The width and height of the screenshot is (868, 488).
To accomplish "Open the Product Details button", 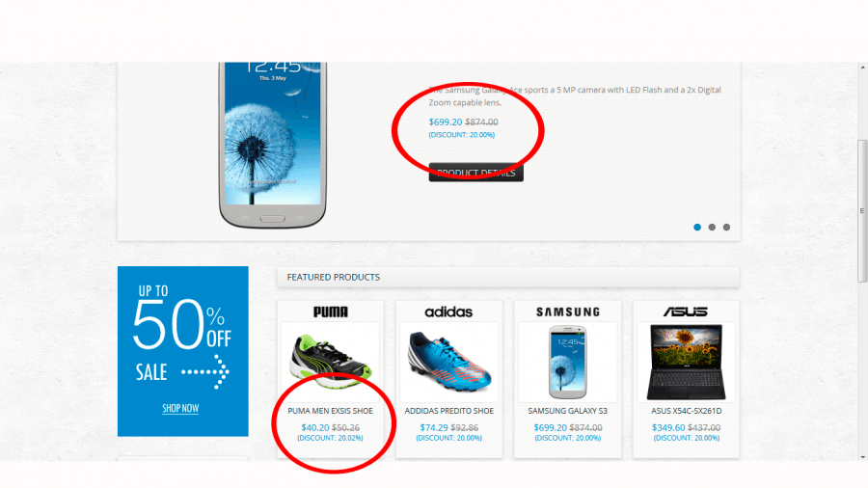I will [x=476, y=172].
